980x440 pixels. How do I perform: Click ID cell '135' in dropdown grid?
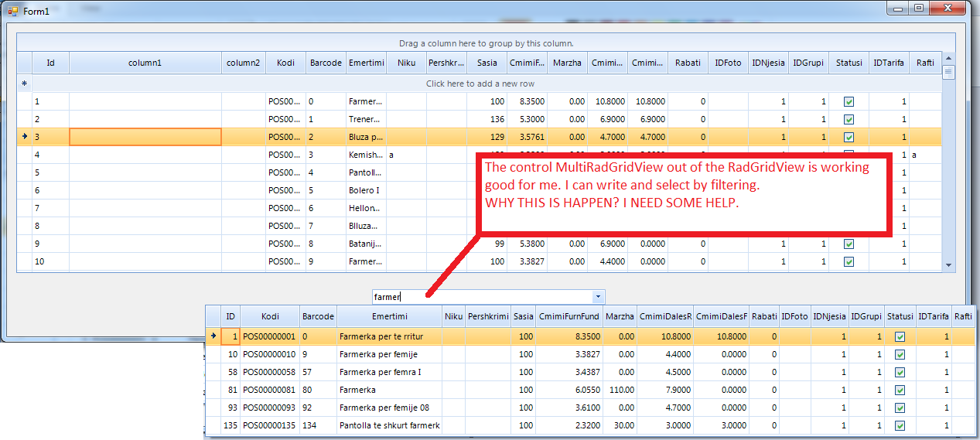pos(231,425)
